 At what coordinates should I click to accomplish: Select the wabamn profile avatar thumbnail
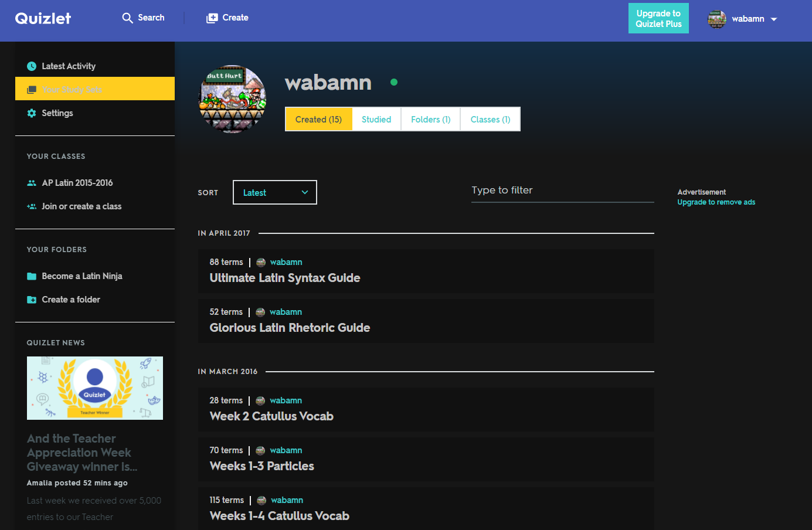[x=232, y=98]
